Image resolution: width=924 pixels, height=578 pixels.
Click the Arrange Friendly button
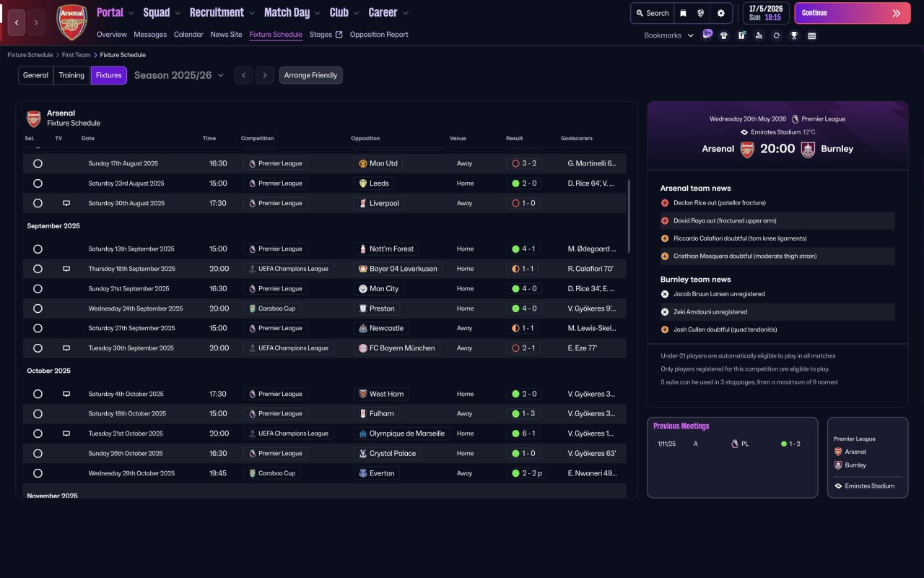pyautogui.click(x=310, y=75)
